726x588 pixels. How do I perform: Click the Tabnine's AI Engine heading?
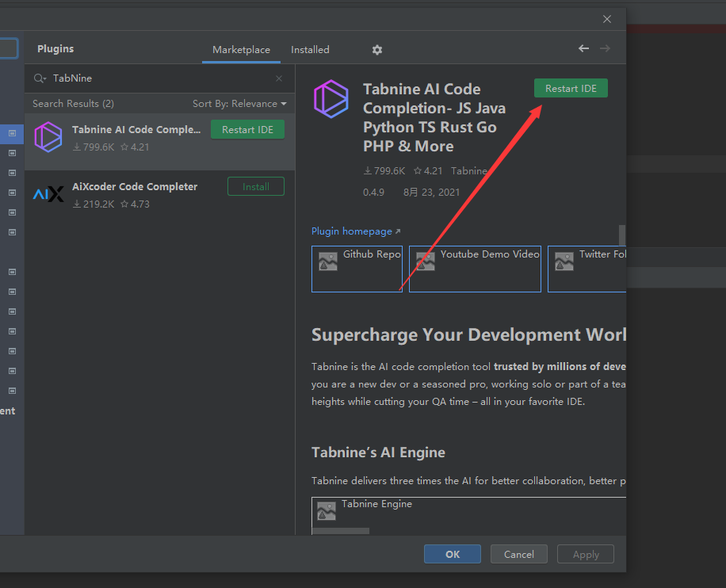coord(378,452)
